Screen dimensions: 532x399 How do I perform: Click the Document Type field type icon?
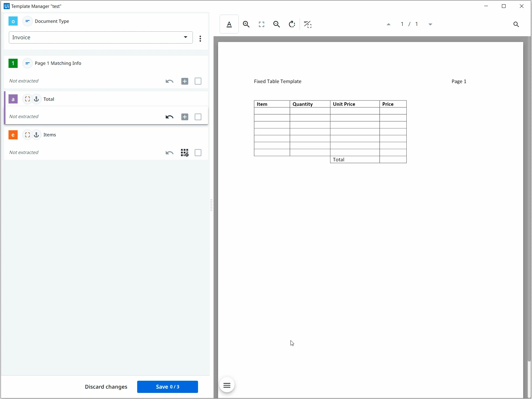(27, 21)
